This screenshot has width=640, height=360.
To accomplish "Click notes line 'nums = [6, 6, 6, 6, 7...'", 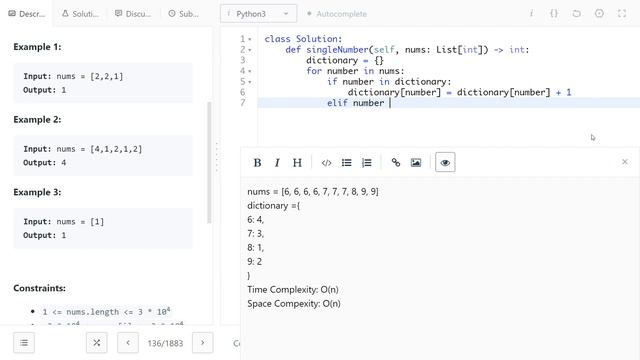I will (x=313, y=191).
